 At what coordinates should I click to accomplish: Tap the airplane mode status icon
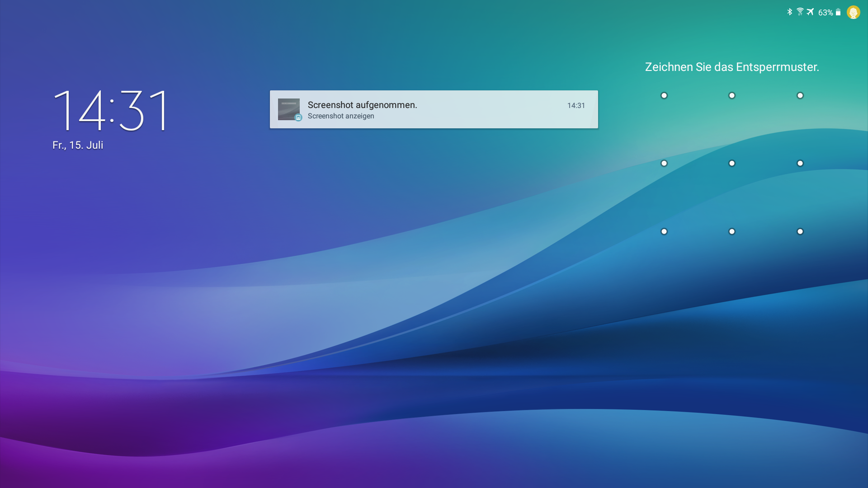810,12
